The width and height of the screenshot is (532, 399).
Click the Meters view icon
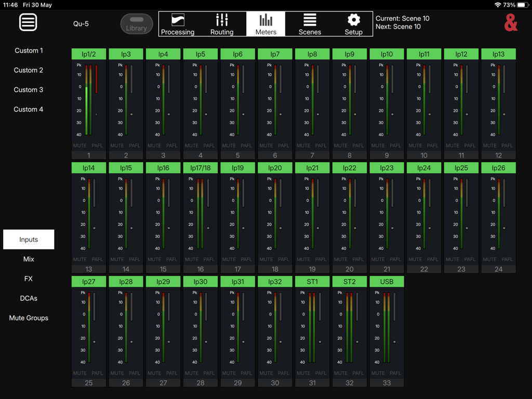(x=265, y=23)
